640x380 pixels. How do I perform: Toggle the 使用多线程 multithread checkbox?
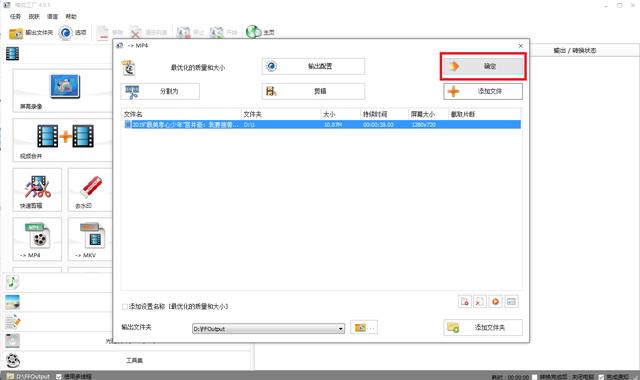tap(59, 376)
